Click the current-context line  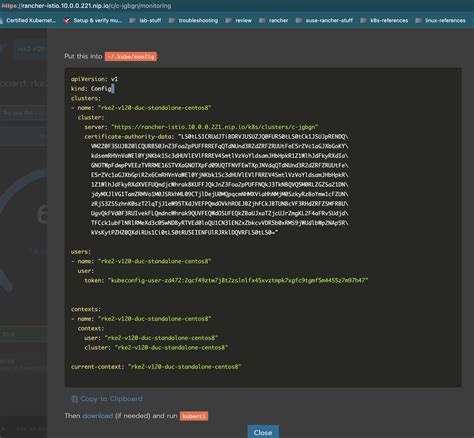[156, 367]
